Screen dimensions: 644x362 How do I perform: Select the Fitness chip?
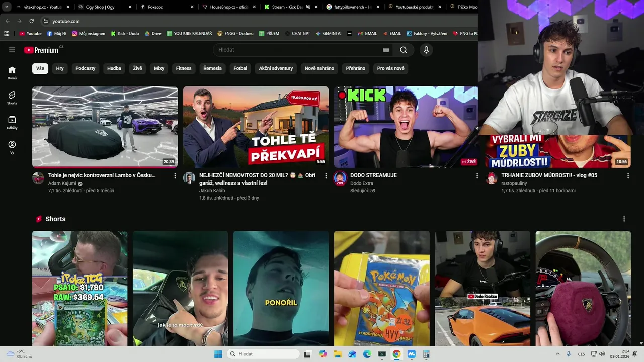coord(184,68)
